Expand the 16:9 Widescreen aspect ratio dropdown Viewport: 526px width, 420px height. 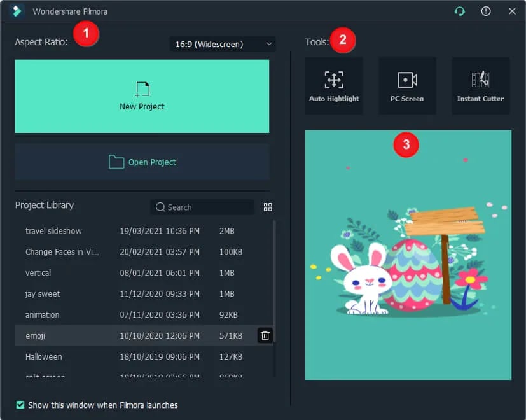pyautogui.click(x=223, y=44)
